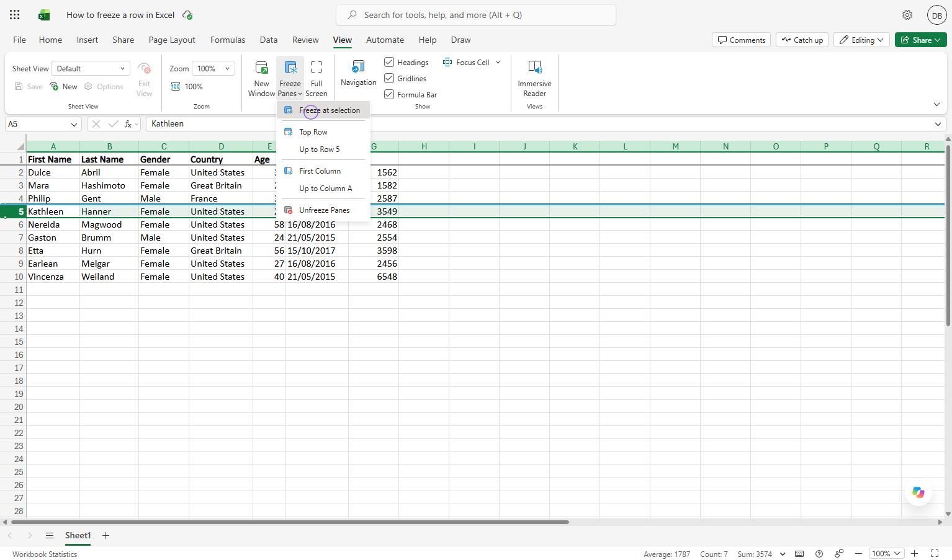Open the app launcher waffle icon

click(x=15, y=15)
